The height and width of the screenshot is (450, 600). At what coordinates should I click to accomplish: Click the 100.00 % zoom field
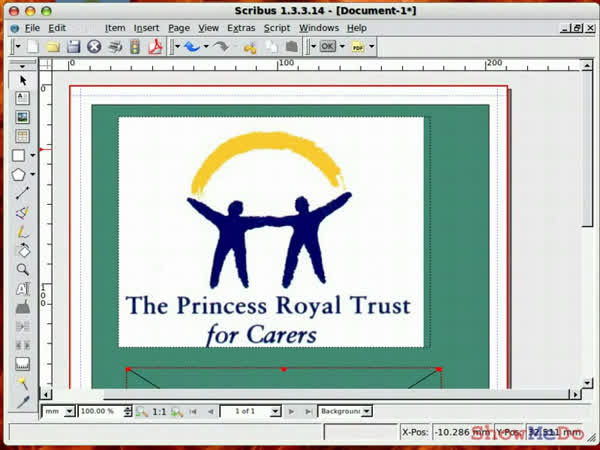(x=101, y=411)
